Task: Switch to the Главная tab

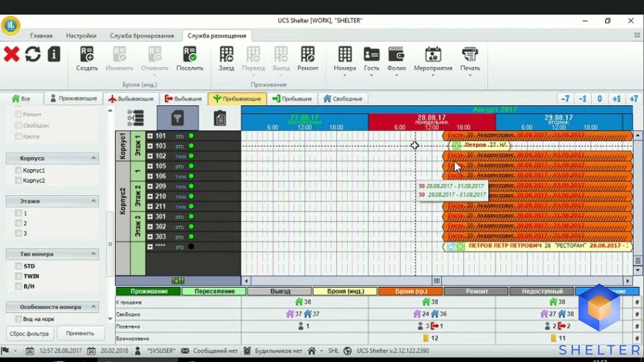Action: click(41, 36)
